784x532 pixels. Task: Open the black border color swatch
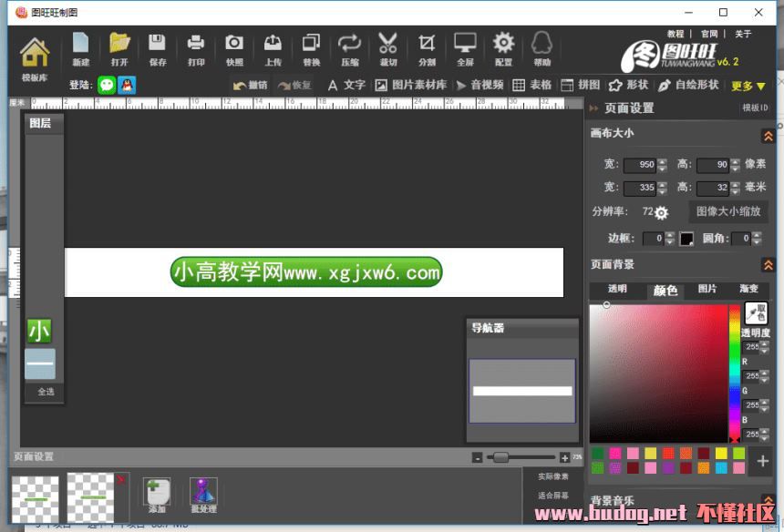pyautogui.click(x=686, y=239)
